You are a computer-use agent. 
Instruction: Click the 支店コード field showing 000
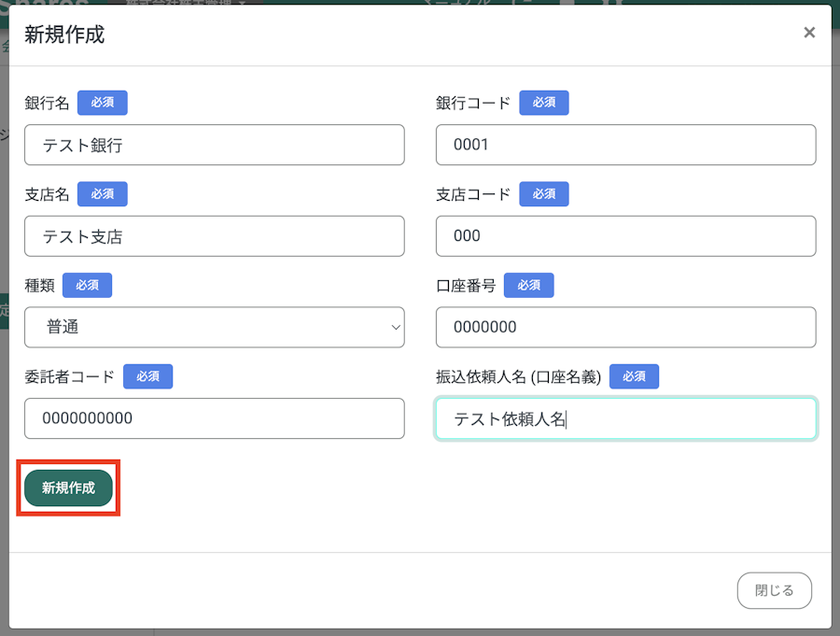[x=625, y=236]
